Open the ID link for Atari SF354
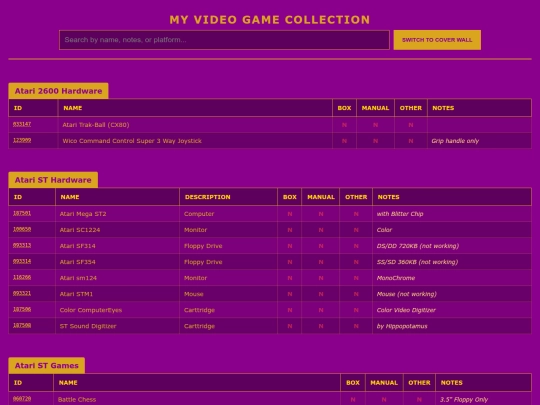 [x=22, y=261]
